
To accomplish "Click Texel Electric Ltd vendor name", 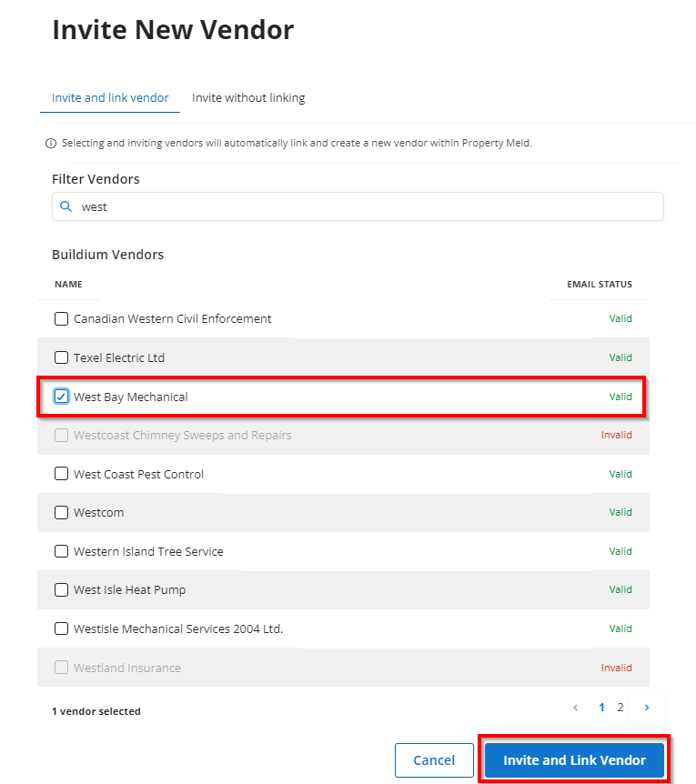I will pos(119,358).
